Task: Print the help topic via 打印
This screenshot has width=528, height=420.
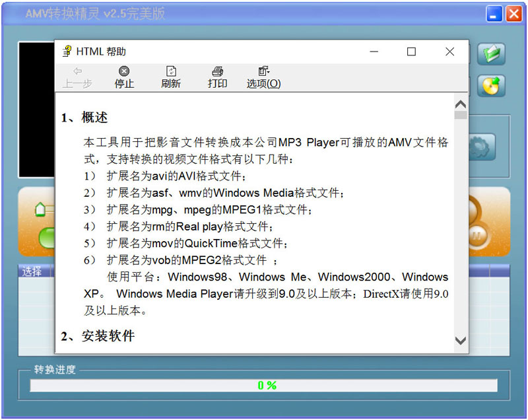Action: click(x=217, y=77)
